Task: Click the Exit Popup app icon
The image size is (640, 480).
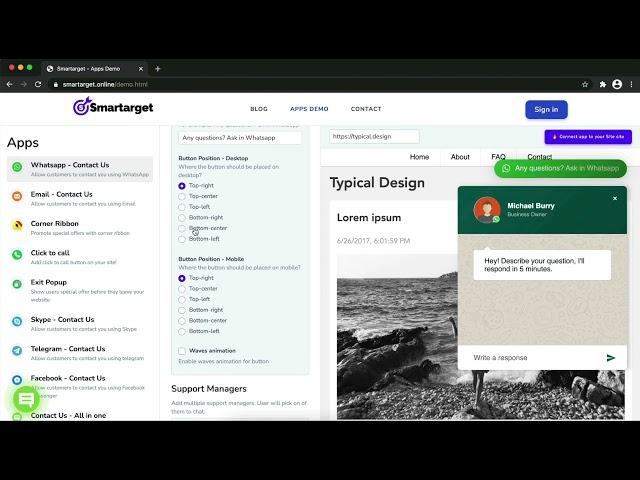Action: click(17, 284)
